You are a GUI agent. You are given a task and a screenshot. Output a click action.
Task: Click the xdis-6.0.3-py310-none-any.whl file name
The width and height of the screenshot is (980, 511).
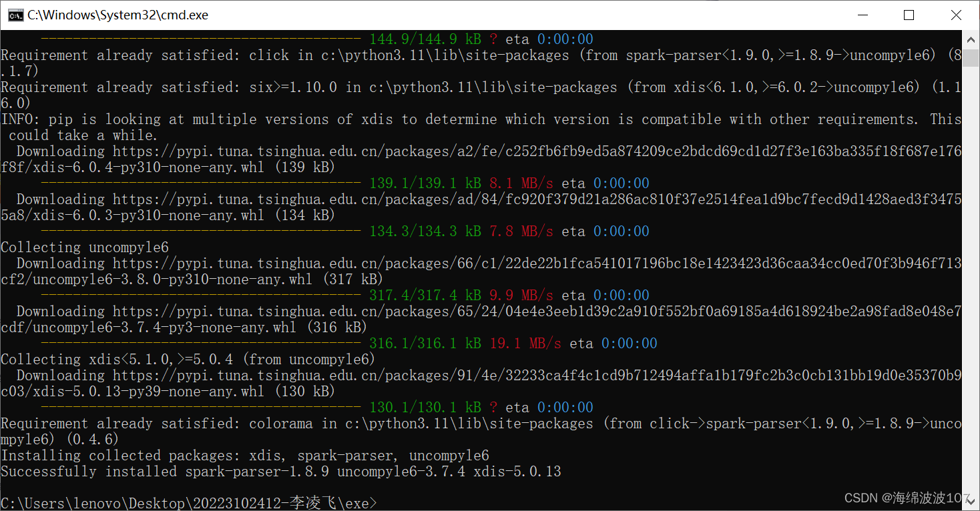click(x=149, y=215)
